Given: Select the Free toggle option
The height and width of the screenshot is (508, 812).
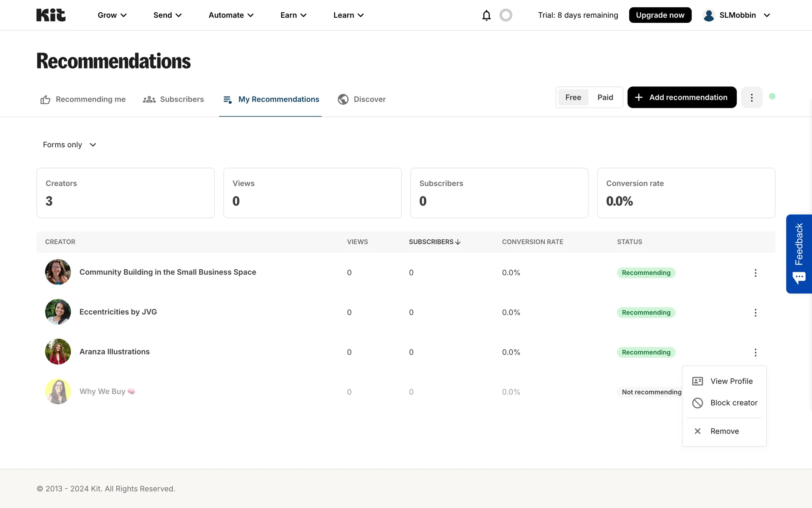Looking at the screenshot, I should (x=573, y=97).
